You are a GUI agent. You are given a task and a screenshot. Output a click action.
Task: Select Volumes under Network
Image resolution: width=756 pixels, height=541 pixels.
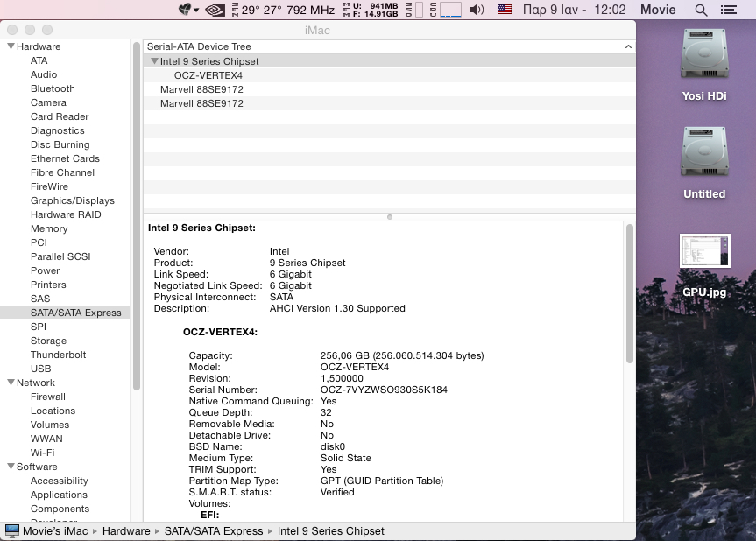(x=50, y=425)
